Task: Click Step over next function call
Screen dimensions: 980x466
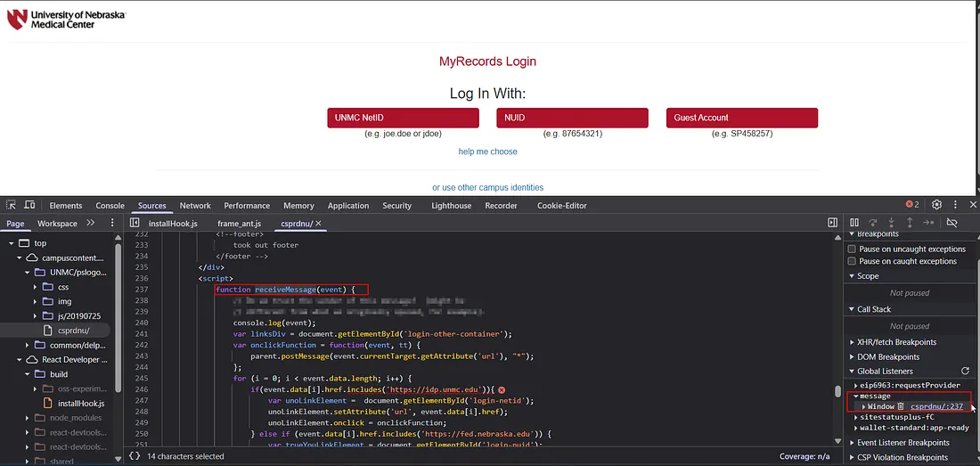Action: [x=873, y=223]
